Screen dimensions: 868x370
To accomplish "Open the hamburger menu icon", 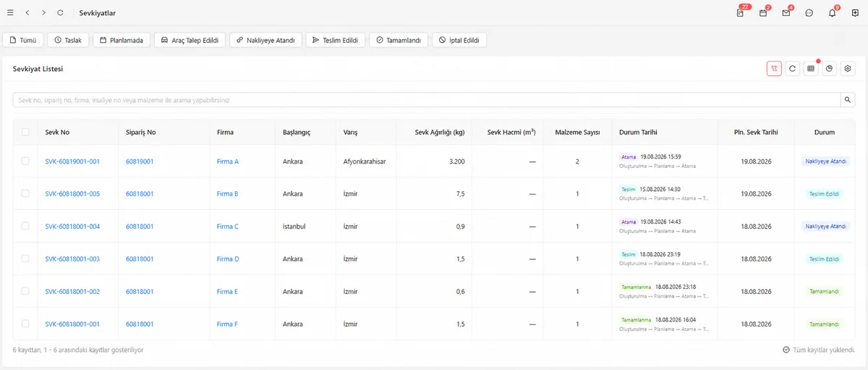I will 10,13.
